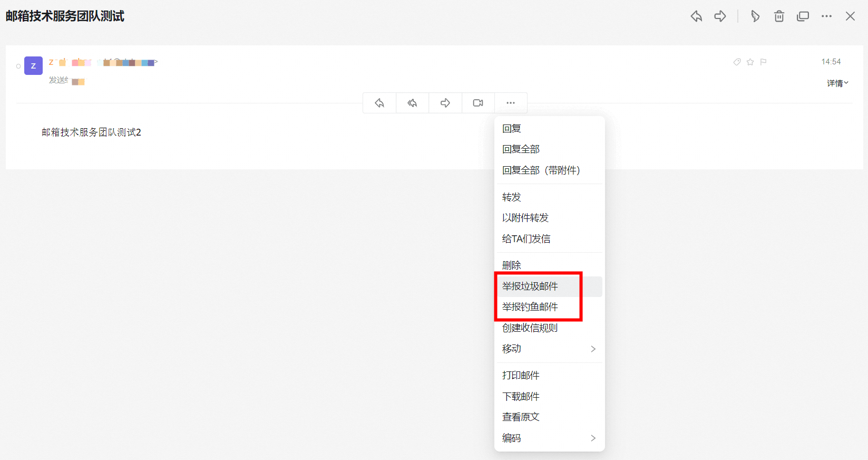Flag this email
The width and height of the screenshot is (868, 460).
coord(763,62)
